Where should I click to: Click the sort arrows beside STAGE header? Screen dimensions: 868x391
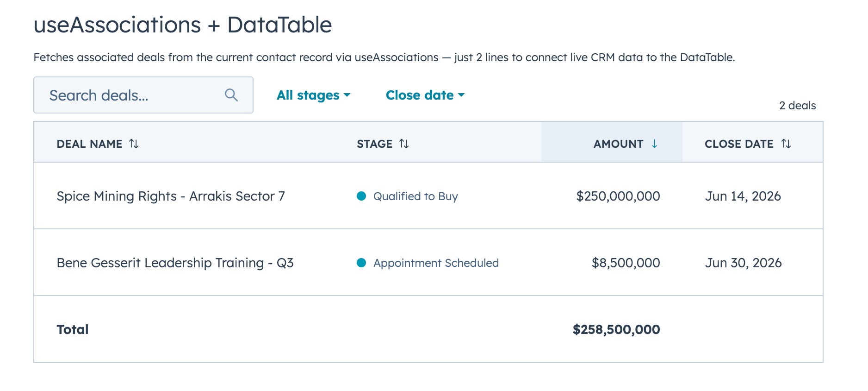404,144
